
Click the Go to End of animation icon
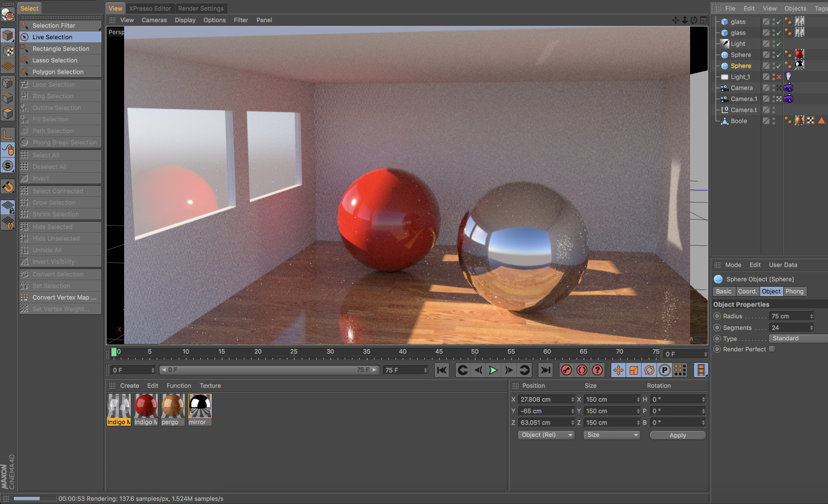pyautogui.click(x=546, y=370)
